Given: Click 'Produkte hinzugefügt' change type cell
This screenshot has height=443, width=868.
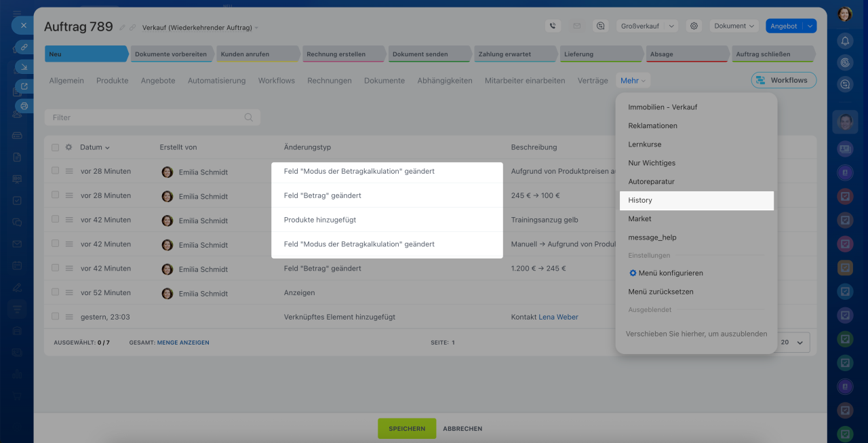Looking at the screenshot, I should coord(320,220).
